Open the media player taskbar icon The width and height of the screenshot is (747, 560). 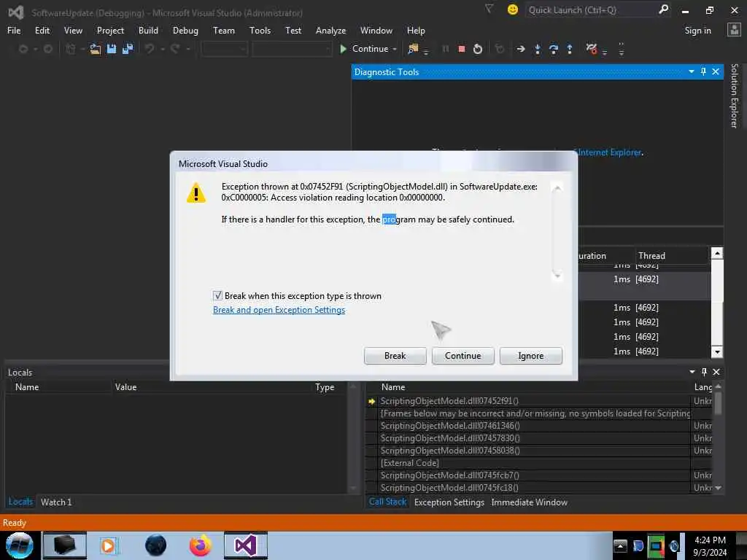click(108, 545)
